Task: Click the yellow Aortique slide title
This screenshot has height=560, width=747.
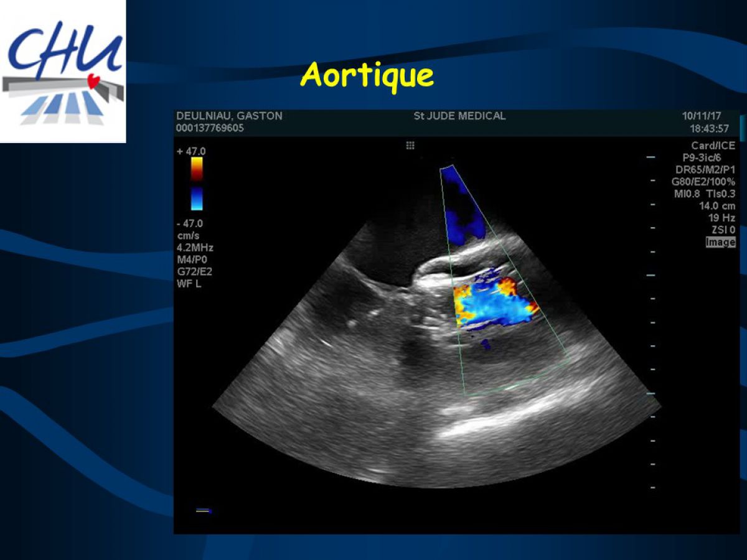Action: [x=367, y=75]
